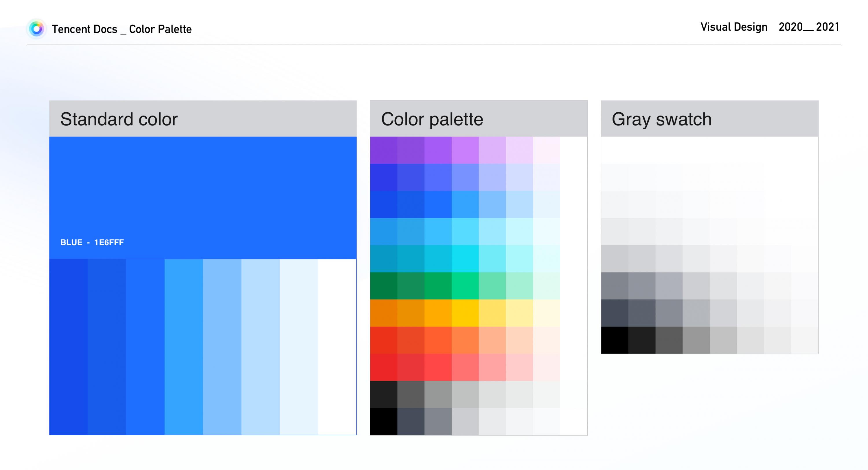Viewport: 868px width, 470px height.
Task: Pick the pure black swatch in Gray swatch panel
Action: [615, 340]
